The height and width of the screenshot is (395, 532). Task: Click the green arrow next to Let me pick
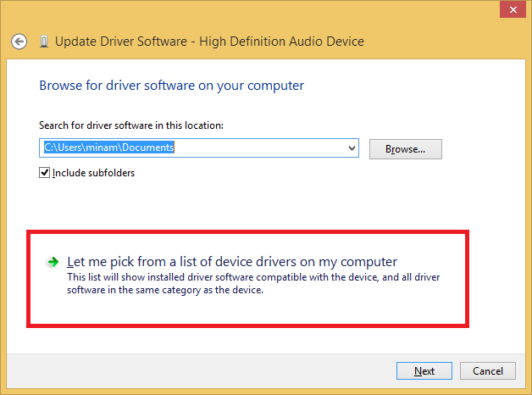coord(53,262)
